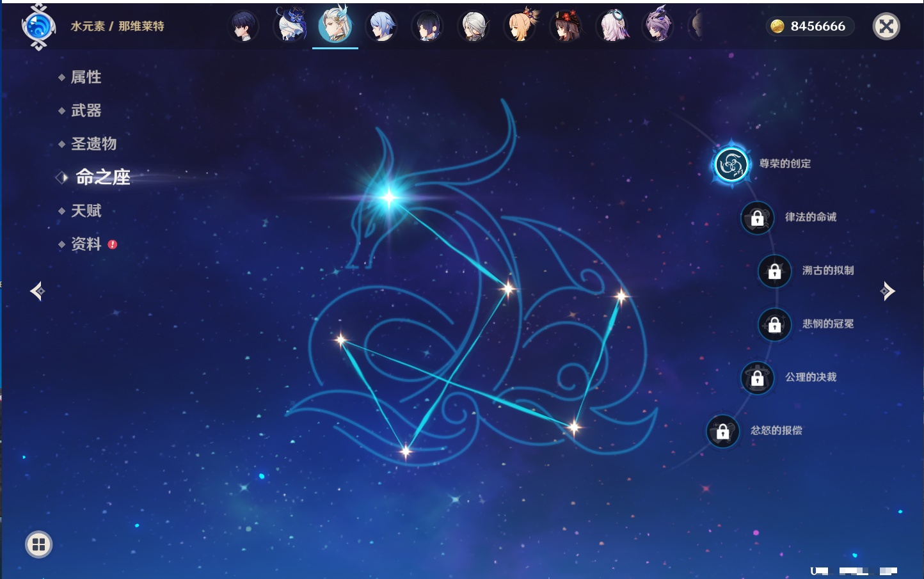Screen dimensions: 924x579
Task: Switch to the white-haired character wearing a blue hat
Action: click(290, 25)
